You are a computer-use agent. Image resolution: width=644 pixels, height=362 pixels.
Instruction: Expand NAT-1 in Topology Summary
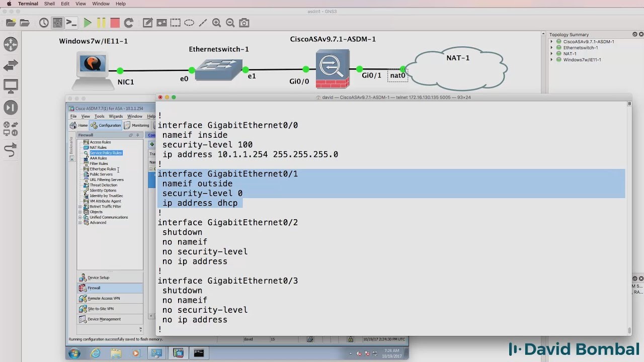point(552,54)
